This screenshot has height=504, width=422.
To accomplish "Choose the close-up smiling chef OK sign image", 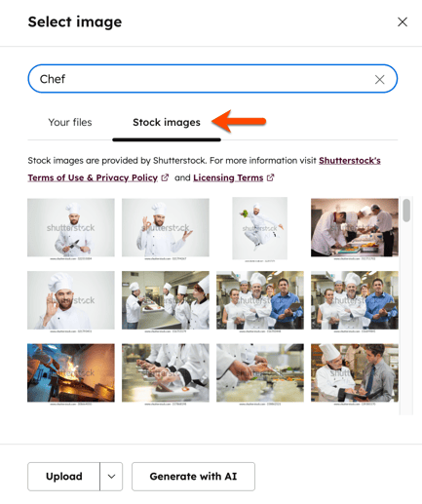I will point(71,301).
